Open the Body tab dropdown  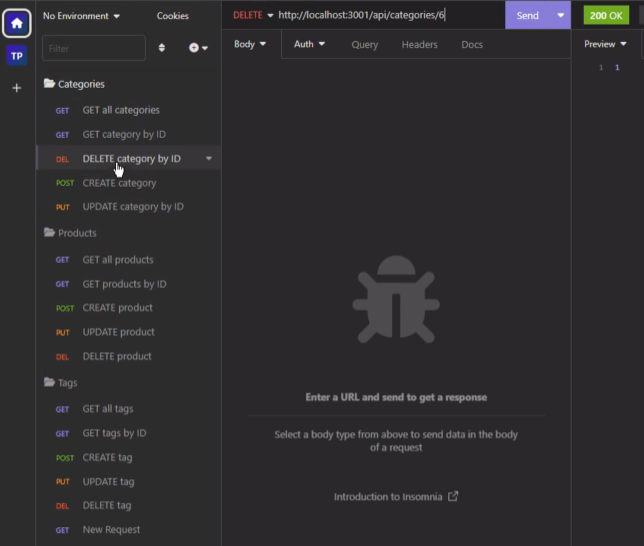(x=250, y=44)
